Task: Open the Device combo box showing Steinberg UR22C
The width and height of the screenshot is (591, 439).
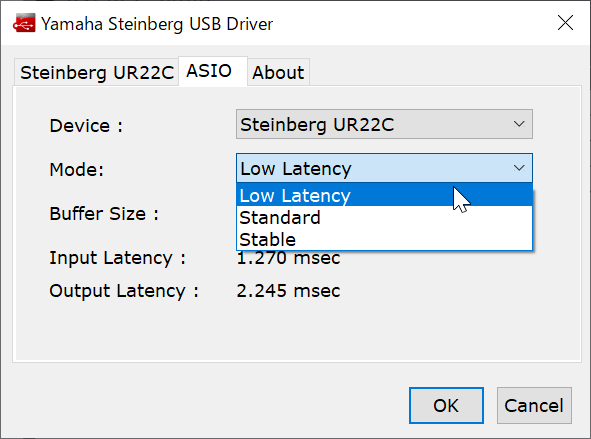Action: (384, 124)
